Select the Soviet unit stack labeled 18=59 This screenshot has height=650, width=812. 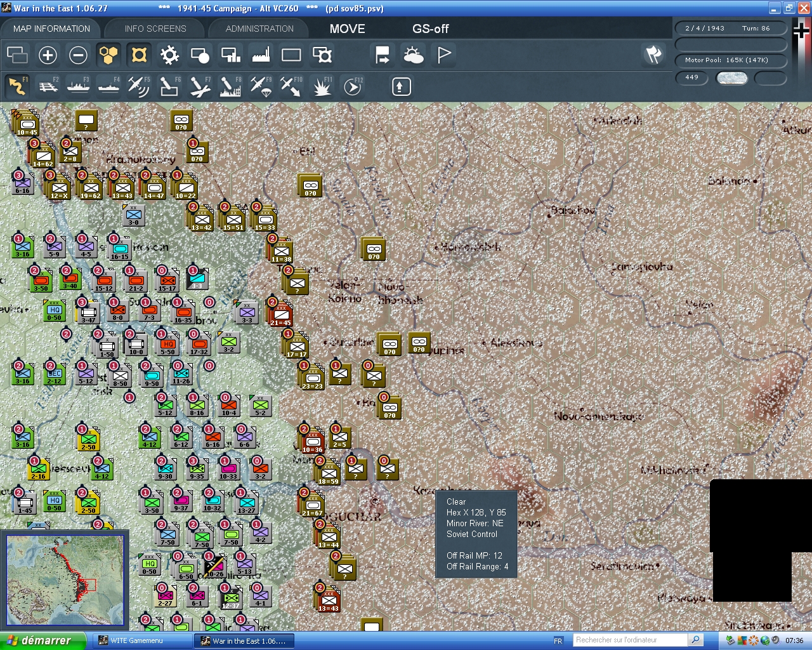[329, 472]
